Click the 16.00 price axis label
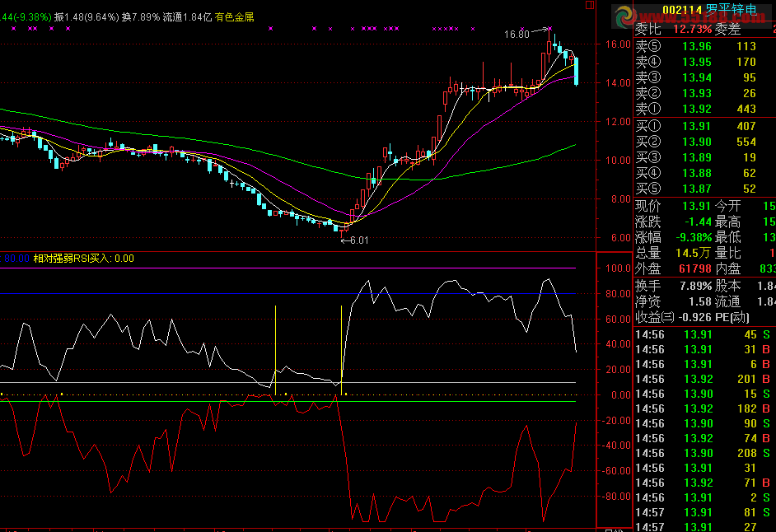Screen dimensions: 776x532 [x=618, y=44]
